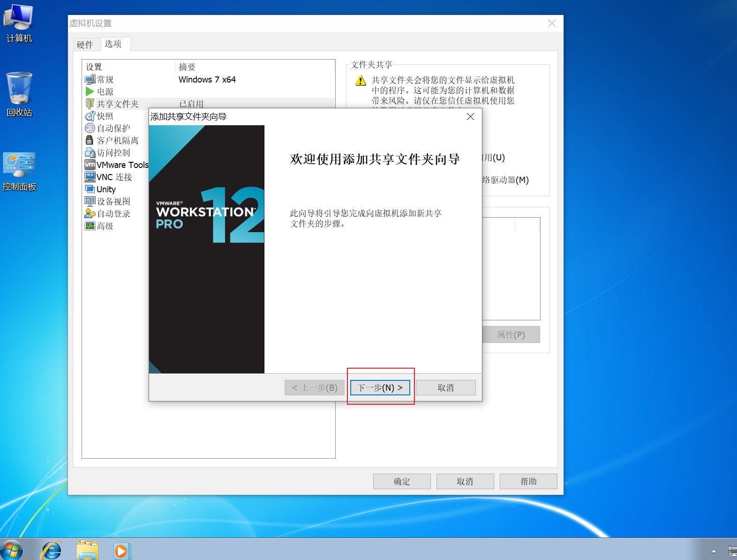Select the VMware Tools row label

coord(122,165)
